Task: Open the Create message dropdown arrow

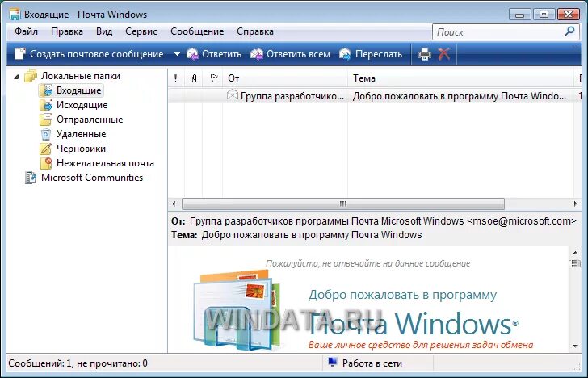Action: tap(177, 54)
